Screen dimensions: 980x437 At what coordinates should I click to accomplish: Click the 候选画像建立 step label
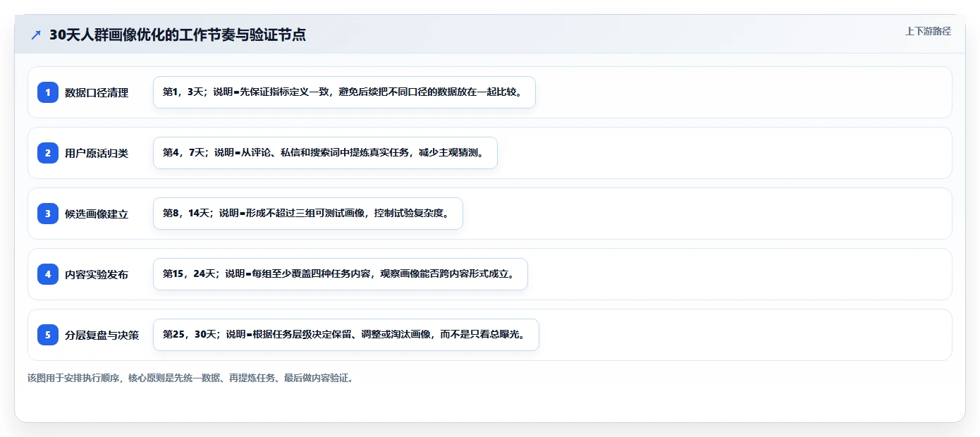tap(97, 214)
